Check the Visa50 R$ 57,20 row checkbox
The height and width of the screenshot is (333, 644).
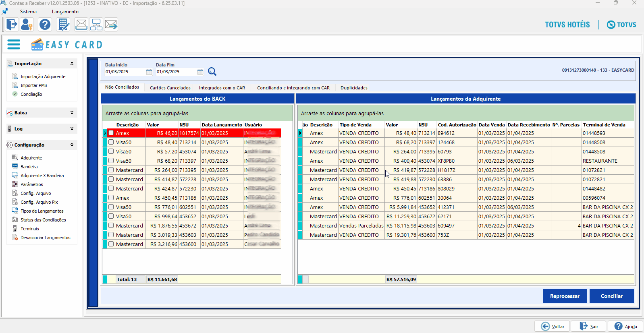coord(111,151)
